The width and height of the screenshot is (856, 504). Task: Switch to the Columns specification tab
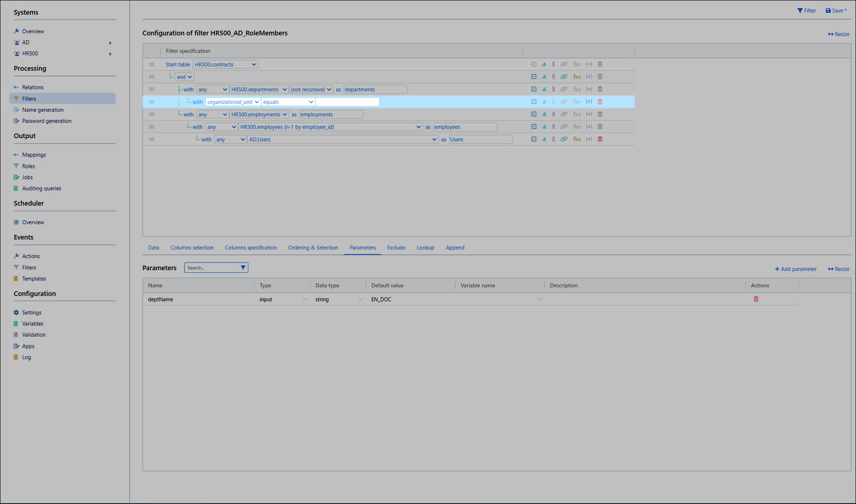251,248
